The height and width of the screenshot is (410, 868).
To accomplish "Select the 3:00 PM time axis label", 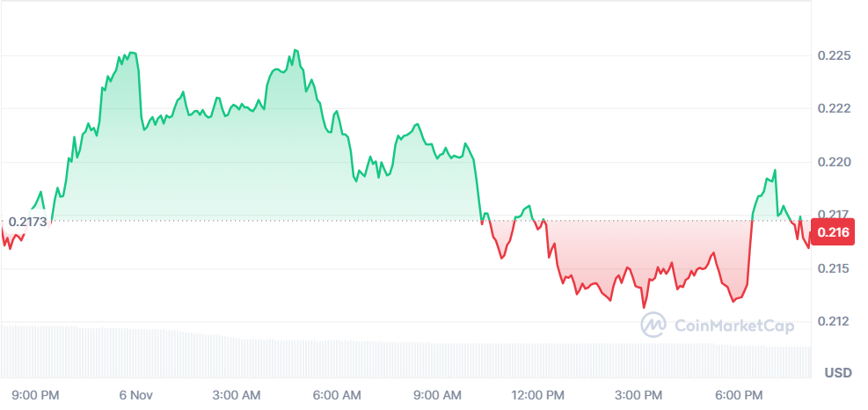I will coord(638,394).
